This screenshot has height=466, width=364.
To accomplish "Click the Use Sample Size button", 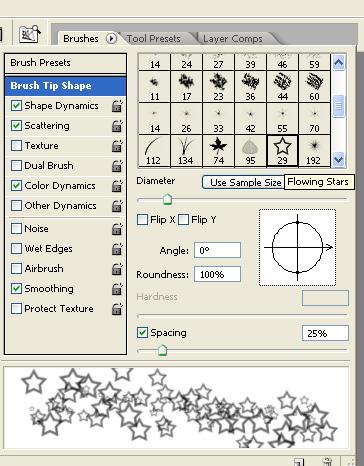I will [243, 183].
